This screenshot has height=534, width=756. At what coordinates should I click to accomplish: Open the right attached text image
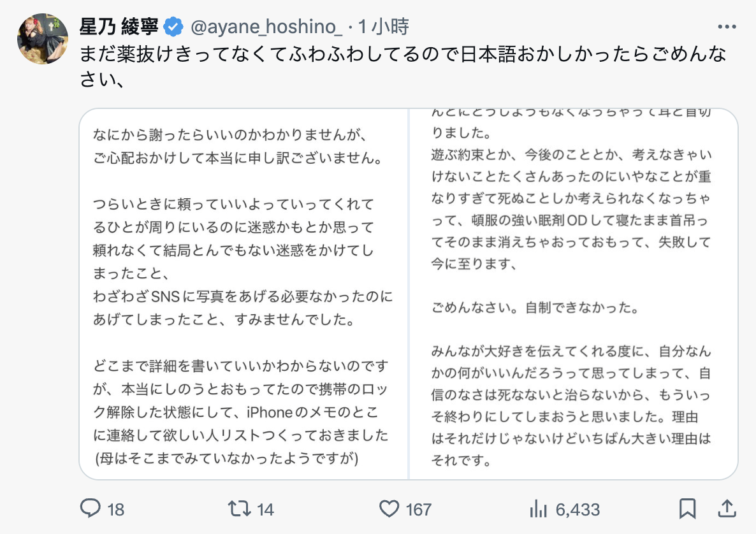573,294
